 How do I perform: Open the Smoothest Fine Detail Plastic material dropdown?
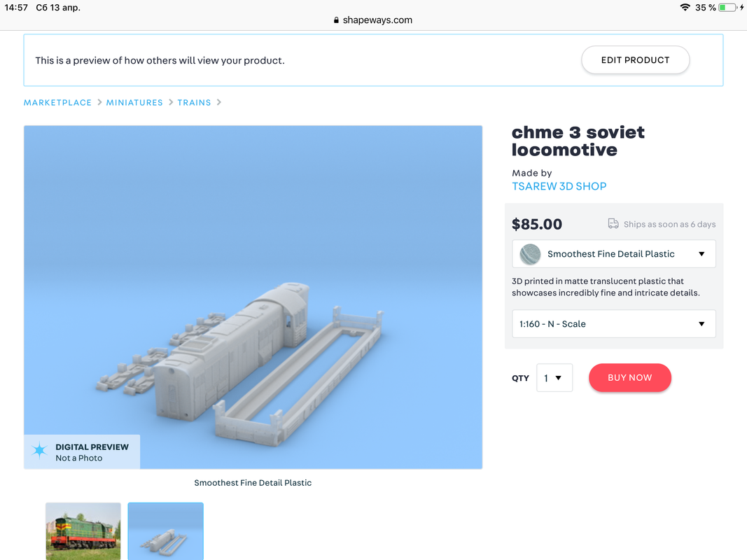613,254
